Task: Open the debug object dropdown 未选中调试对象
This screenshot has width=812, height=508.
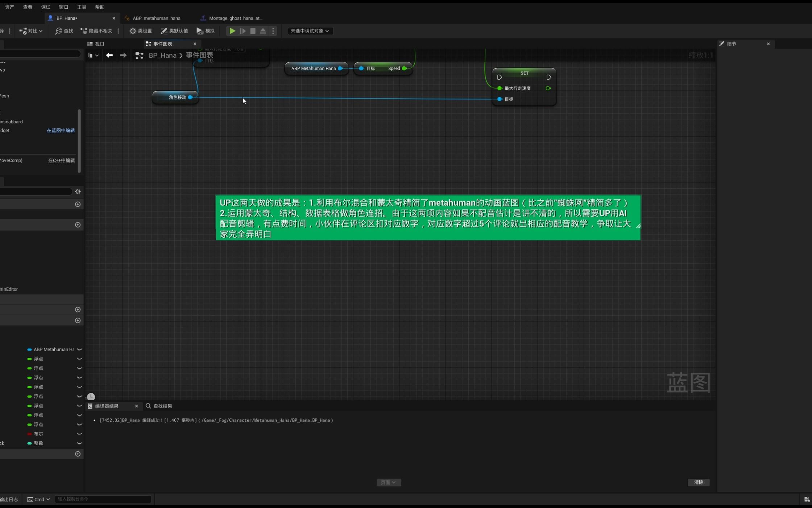Action: [x=310, y=31]
